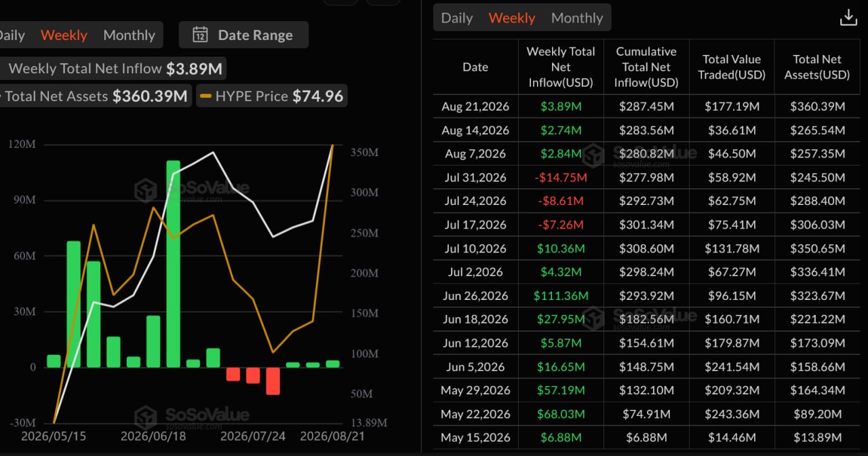Click the $57.19M weekly inflow cell
Image resolution: width=868 pixels, height=456 pixels.
pos(561,391)
